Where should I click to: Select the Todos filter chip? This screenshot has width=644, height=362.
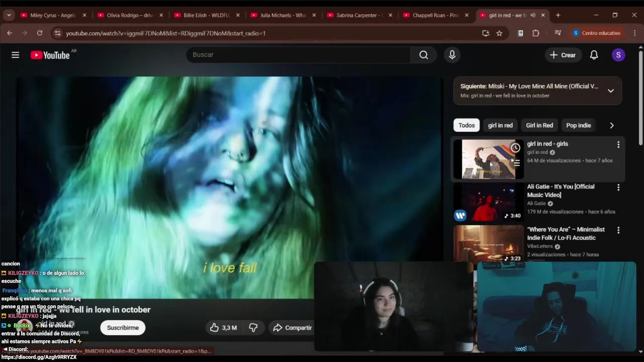click(466, 125)
